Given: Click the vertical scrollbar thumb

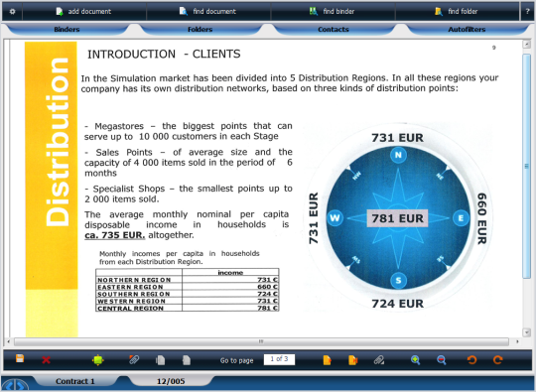Looking at the screenshot, I should pos(526,166).
